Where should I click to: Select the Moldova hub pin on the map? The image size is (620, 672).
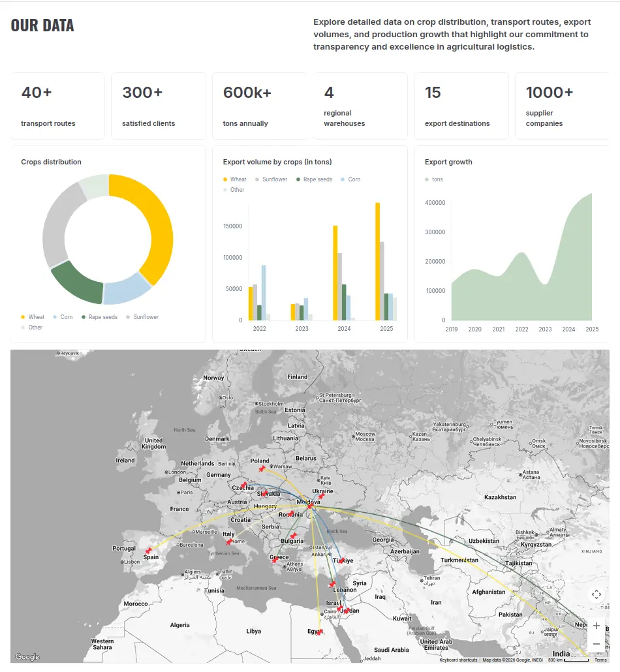tap(309, 506)
